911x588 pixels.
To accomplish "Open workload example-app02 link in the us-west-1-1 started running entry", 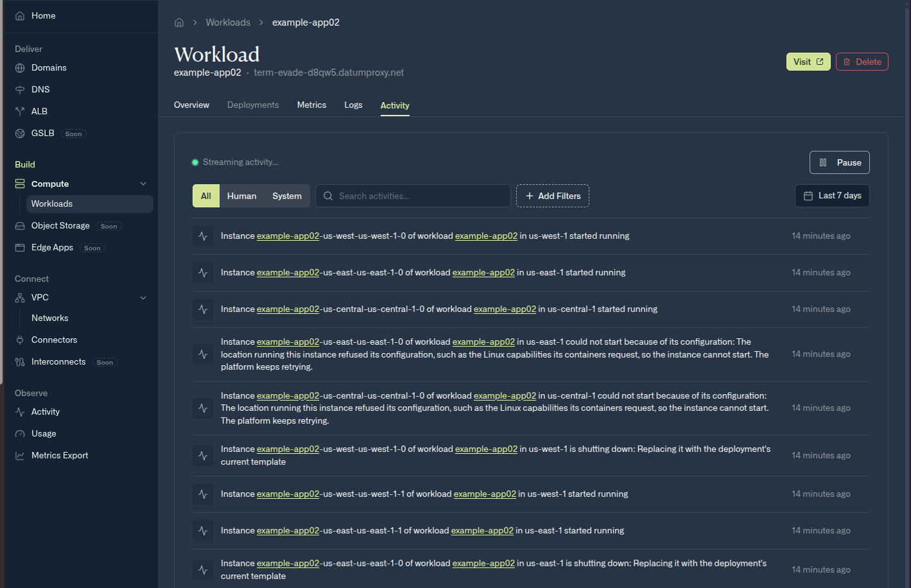I will (x=485, y=494).
